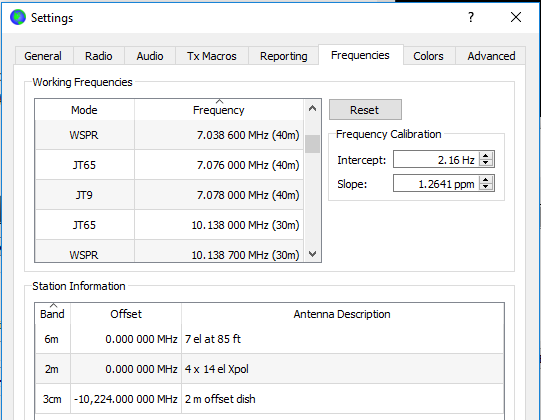This screenshot has width=542, height=420.
Task: Click frequency list scroll down arrow
Action: (312, 254)
